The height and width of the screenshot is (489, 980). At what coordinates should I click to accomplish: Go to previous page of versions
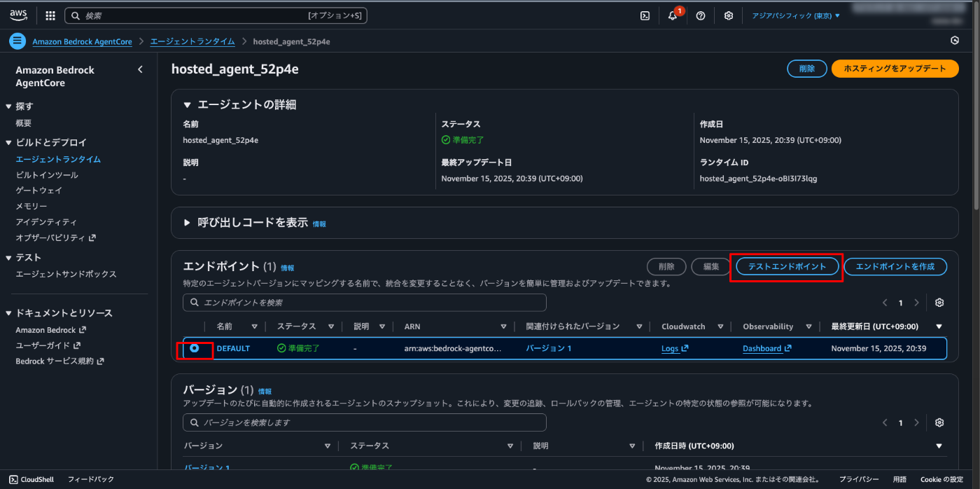[x=885, y=422]
